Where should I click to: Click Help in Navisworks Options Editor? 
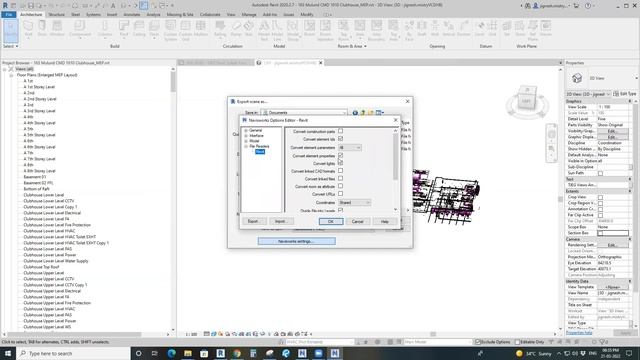pyautogui.click(x=384, y=221)
